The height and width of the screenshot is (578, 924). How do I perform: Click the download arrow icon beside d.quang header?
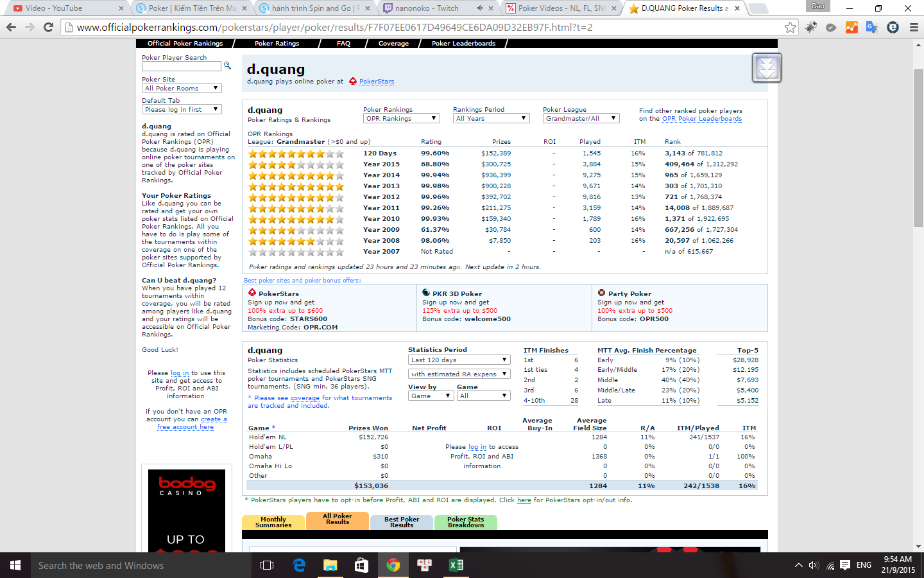(x=766, y=67)
